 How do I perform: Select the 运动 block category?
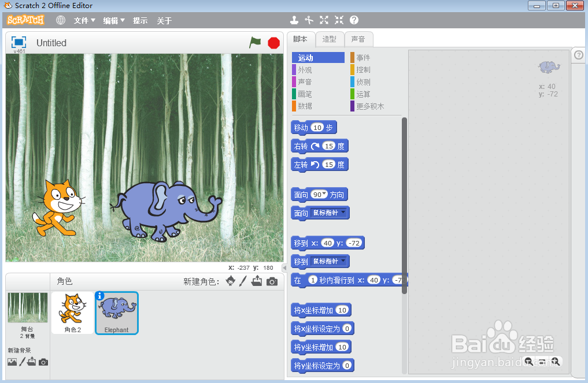point(318,58)
